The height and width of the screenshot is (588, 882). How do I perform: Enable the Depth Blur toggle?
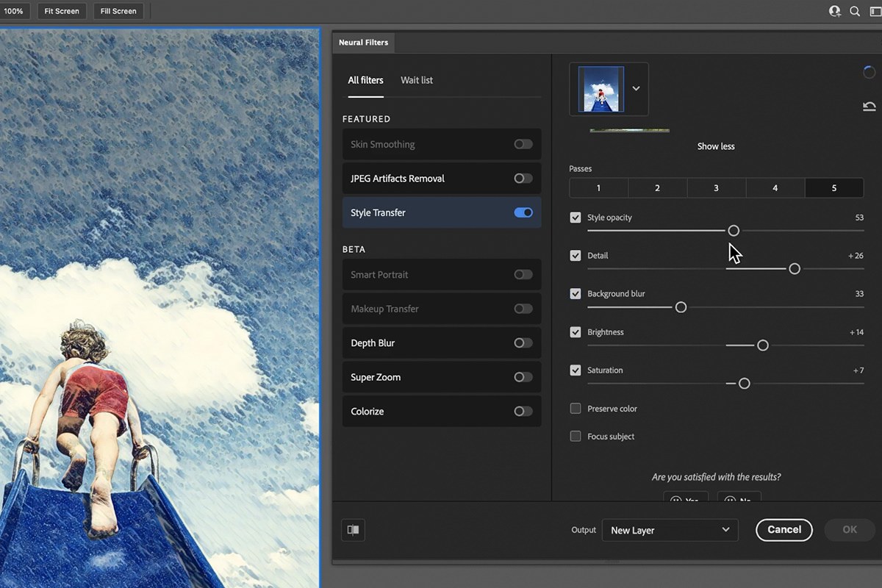pyautogui.click(x=523, y=343)
